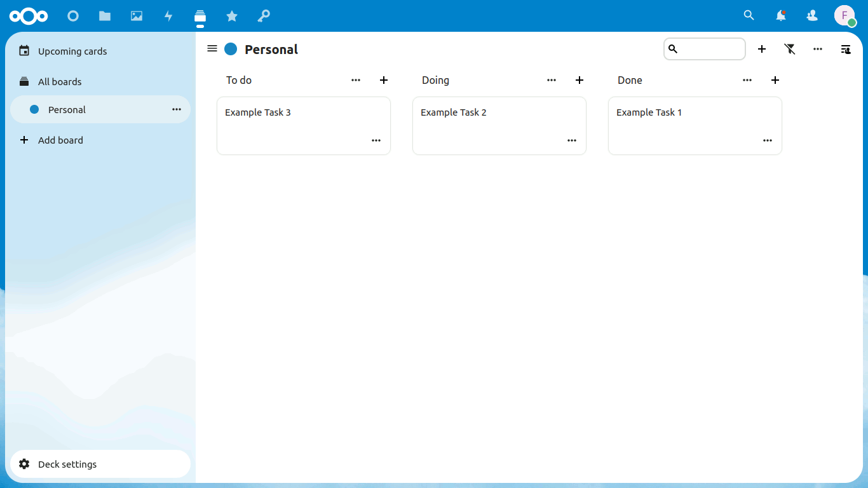
Task: Select All boards in the sidebar
Action: (x=60, y=82)
